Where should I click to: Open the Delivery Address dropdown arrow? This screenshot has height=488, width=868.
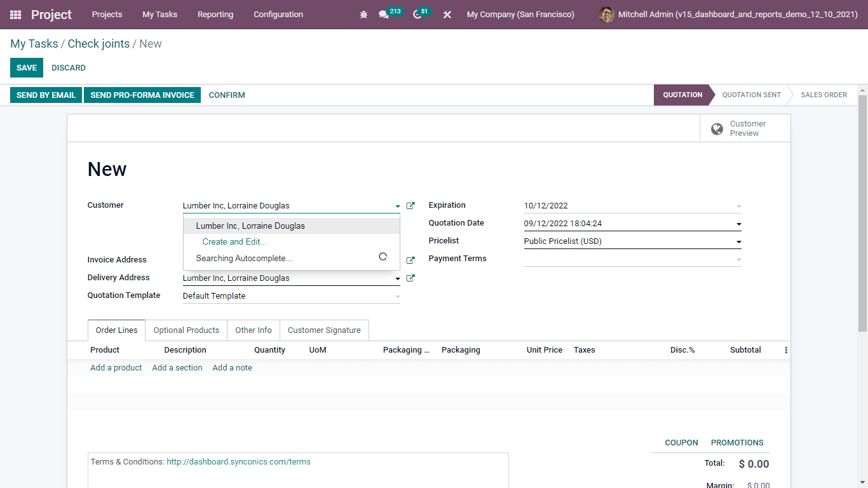point(397,278)
